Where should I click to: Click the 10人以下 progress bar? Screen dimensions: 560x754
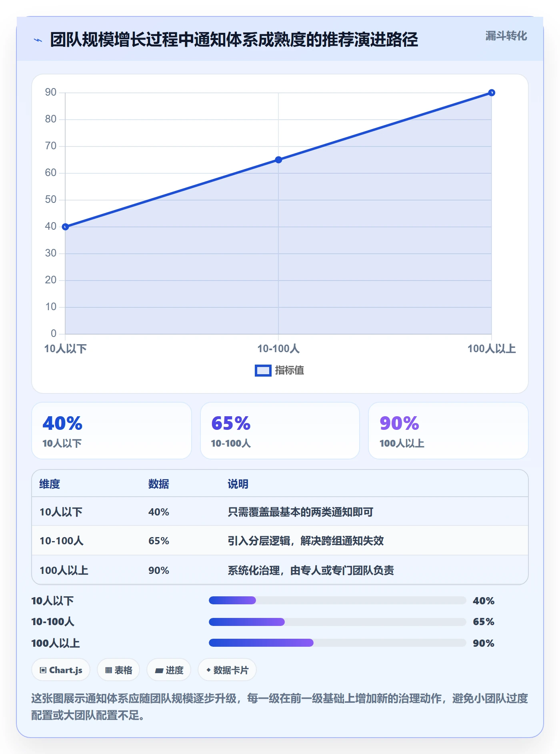pyautogui.click(x=338, y=600)
